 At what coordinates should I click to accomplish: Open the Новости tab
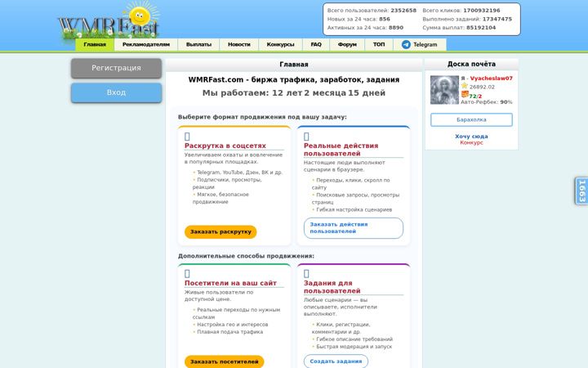(x=238, y=44)
